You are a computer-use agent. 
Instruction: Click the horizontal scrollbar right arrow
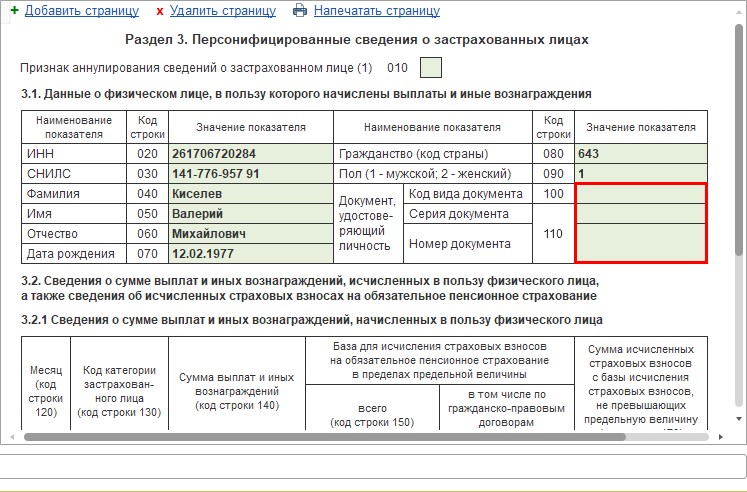point(721,437)
